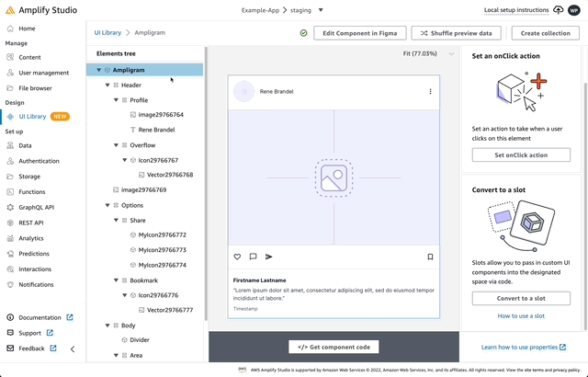Viewport: 588px width, 377px height.
Task: Open How to use a slot link
Action: pyautogui.click(x=521, y=316)
